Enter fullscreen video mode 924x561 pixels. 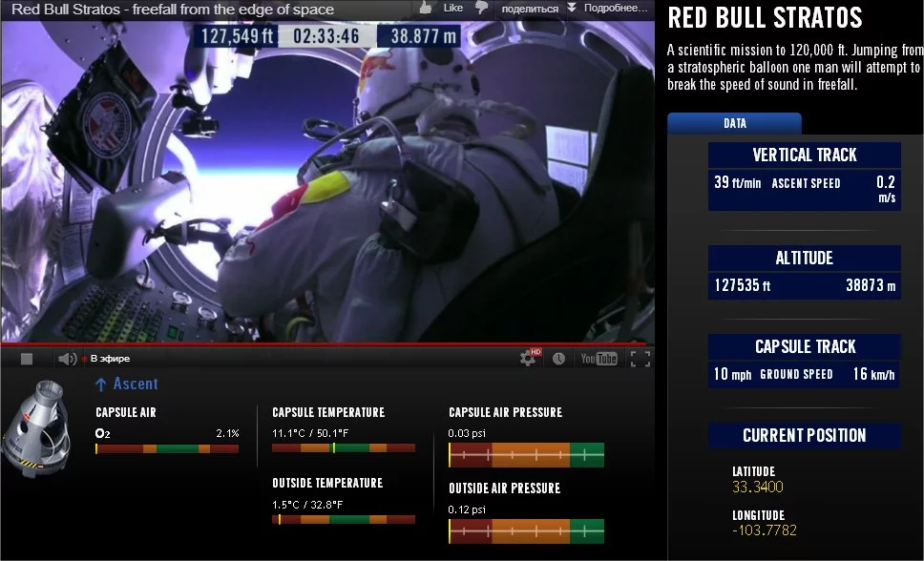coord(640,359)
